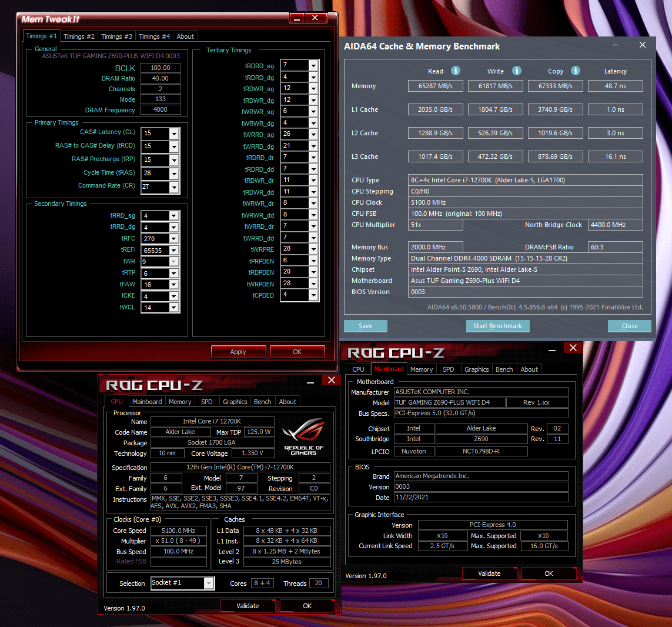
Task: Click OK in the CPU-Z CPU window
Action: point(307,606)
